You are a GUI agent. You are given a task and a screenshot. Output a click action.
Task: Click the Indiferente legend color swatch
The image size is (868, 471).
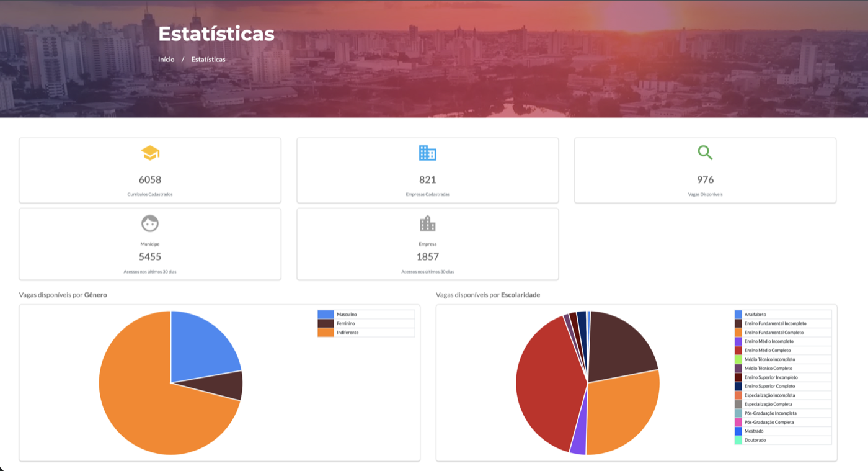325,333
